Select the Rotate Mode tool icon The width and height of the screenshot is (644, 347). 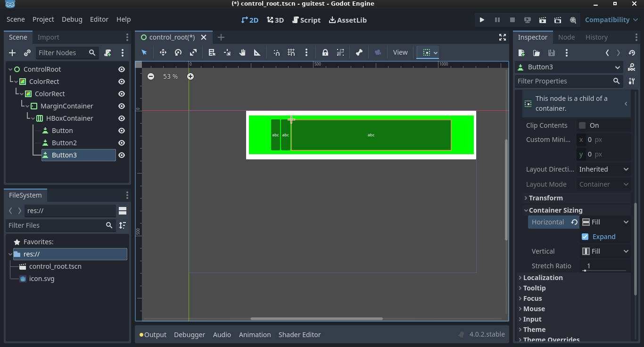[x=178, y=52]
